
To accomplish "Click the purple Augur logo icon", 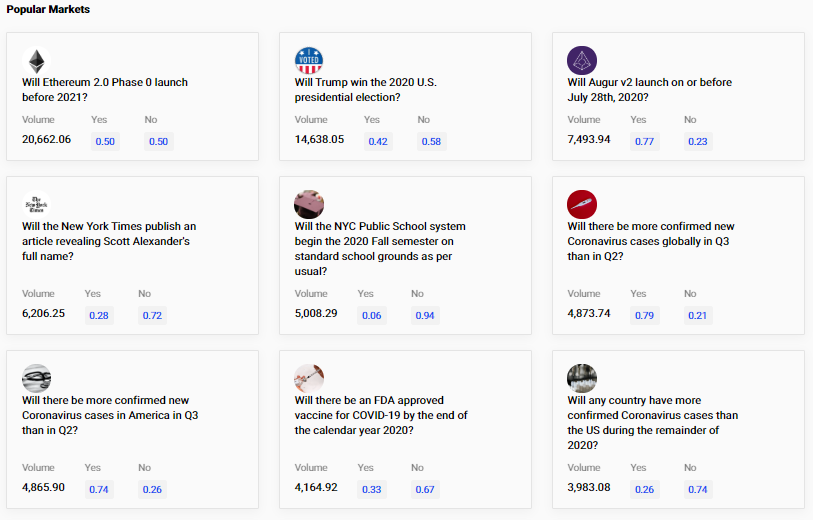I will click(x=582, y=60).
